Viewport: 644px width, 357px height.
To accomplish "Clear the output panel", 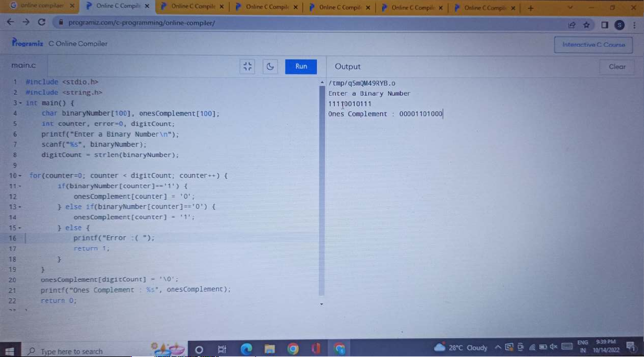I will pyautogui.click(x=617, y=67).
